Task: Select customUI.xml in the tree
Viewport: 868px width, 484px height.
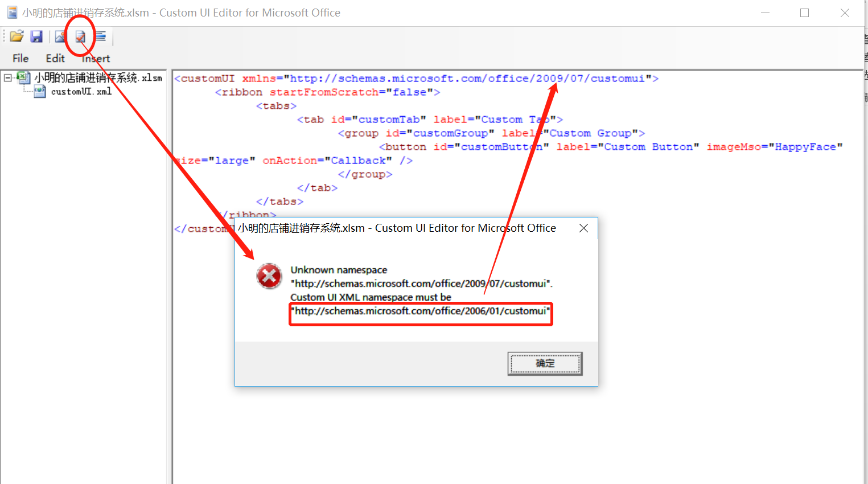Action: click(81, 91)
